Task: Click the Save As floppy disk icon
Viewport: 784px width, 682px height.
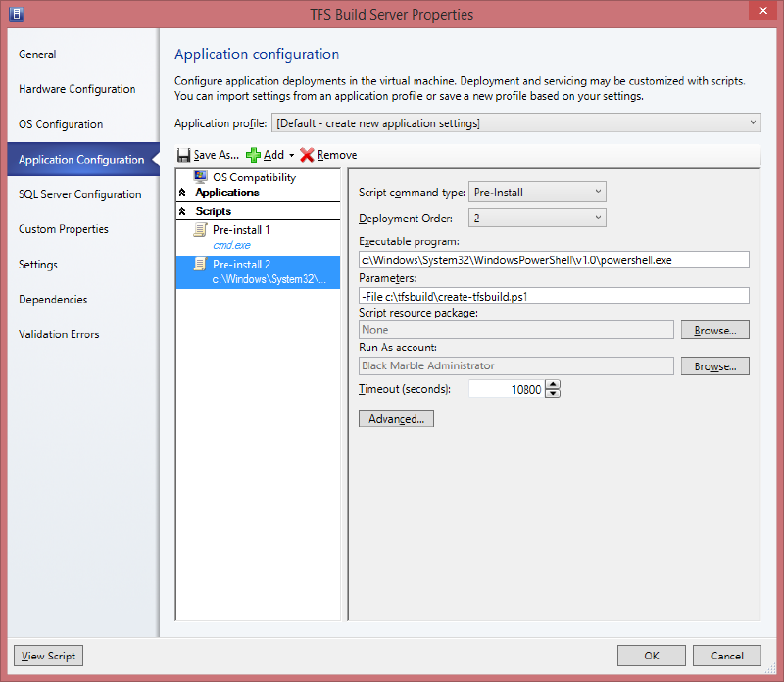Action: point(183,155)
